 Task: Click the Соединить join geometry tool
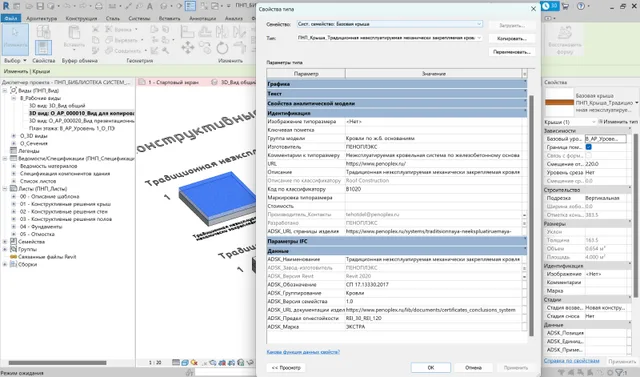point(126,51)
